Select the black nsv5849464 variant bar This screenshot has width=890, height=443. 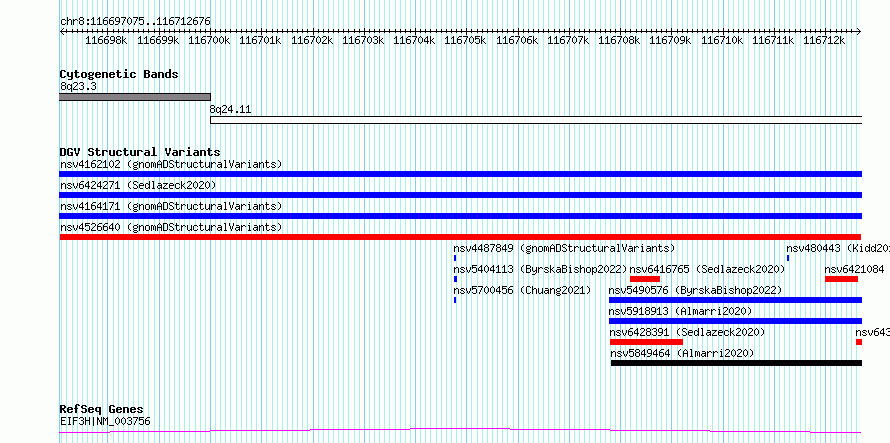pos(736,363)
